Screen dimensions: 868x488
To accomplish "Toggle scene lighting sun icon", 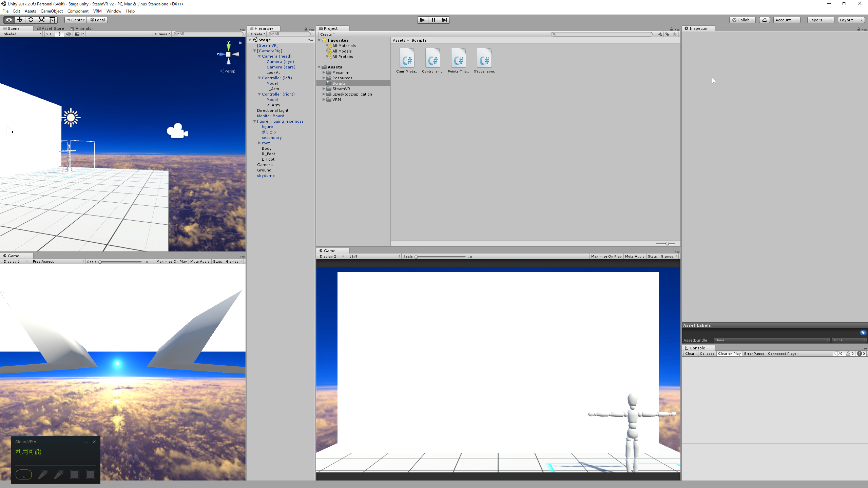I will click(x=59, y=34).
